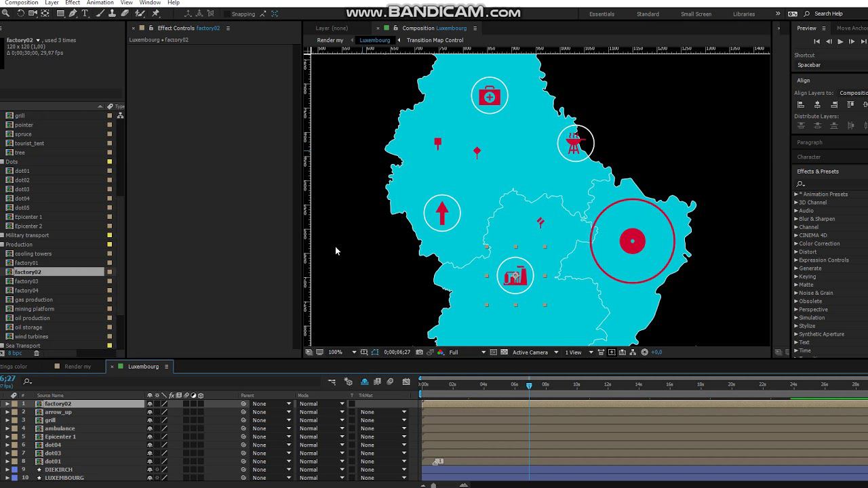The height and width of the screenshot is (488, 868).
Task: Click Transition Map Control in breadcrumb
Action: pos(435,41)
